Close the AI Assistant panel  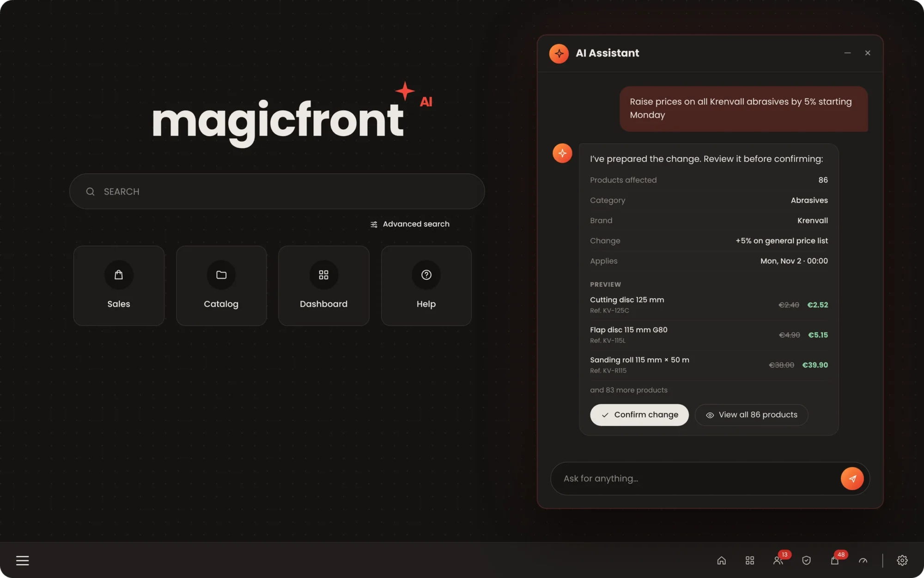pos(868,53)
